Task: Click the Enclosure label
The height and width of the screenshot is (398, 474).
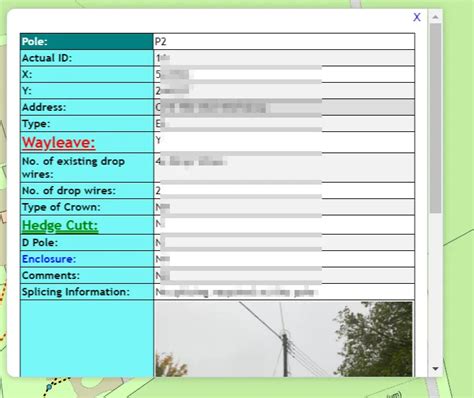Action: (49, 259)
